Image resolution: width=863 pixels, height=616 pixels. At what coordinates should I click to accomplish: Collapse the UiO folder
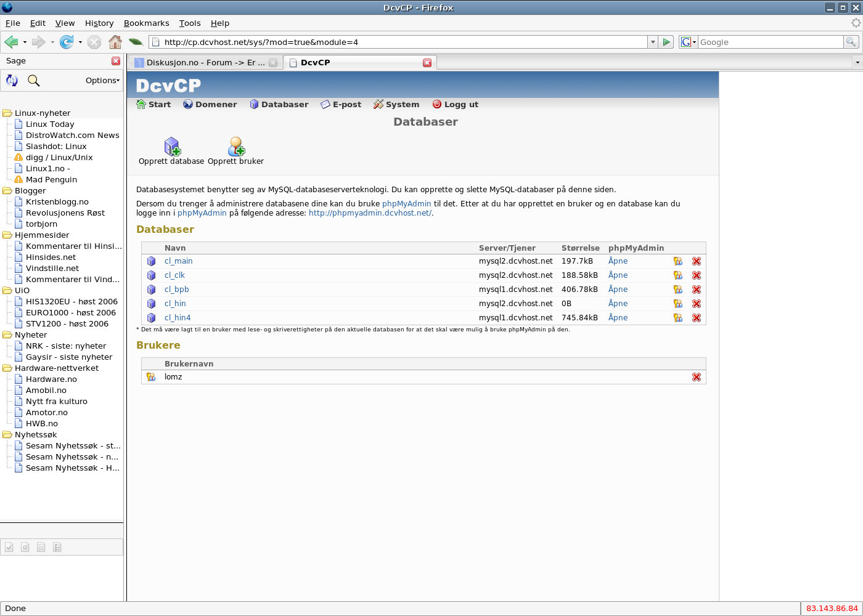7,291
